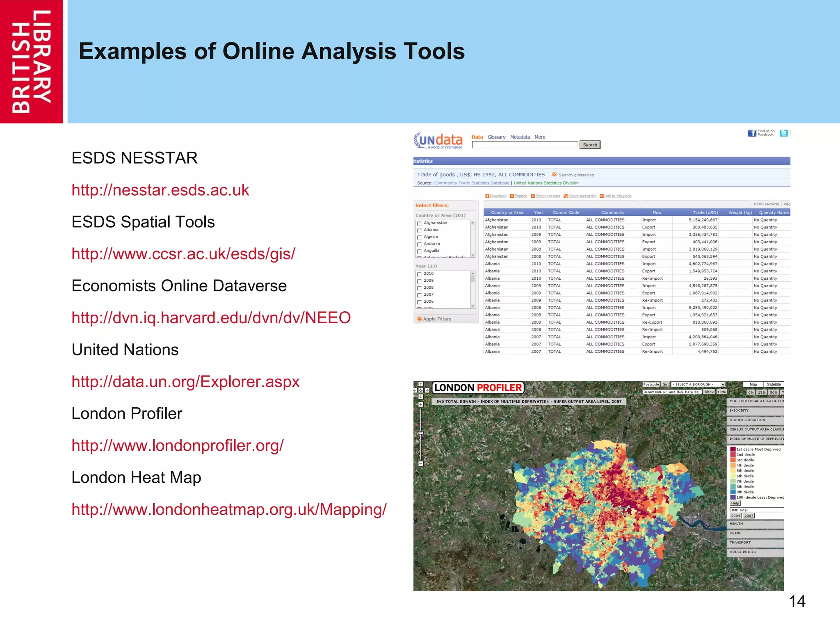The image size is (840, 630).
Task: Click Country or Area list scrollbar down arrow
Action: [472, 255]
